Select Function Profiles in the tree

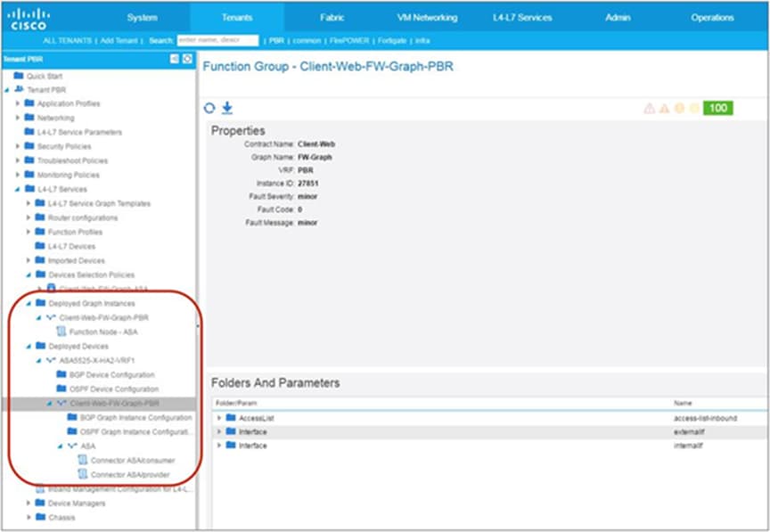[75, 232]
